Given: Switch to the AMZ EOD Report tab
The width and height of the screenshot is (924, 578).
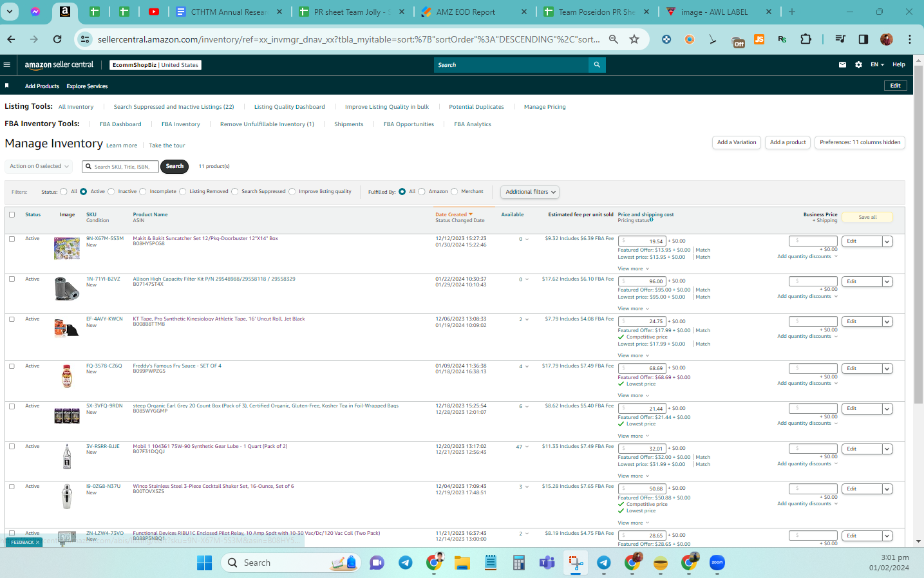Looking at the screenshot, I should (475, 12).
